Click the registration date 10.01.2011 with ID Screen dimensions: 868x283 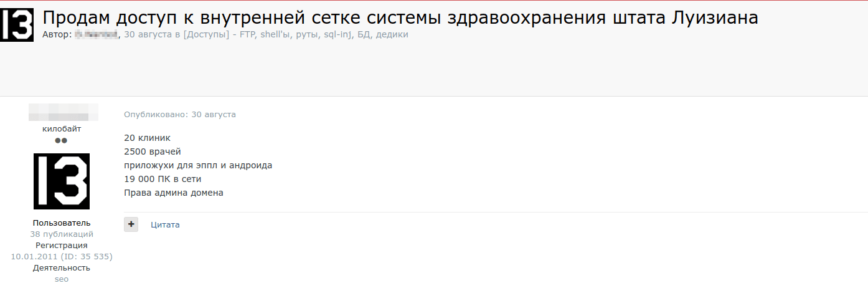point(62,257)
